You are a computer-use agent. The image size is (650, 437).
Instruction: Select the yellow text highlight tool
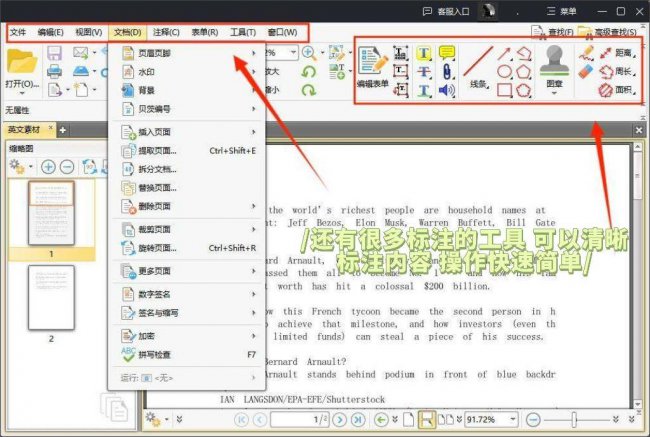tap(424, 53)
